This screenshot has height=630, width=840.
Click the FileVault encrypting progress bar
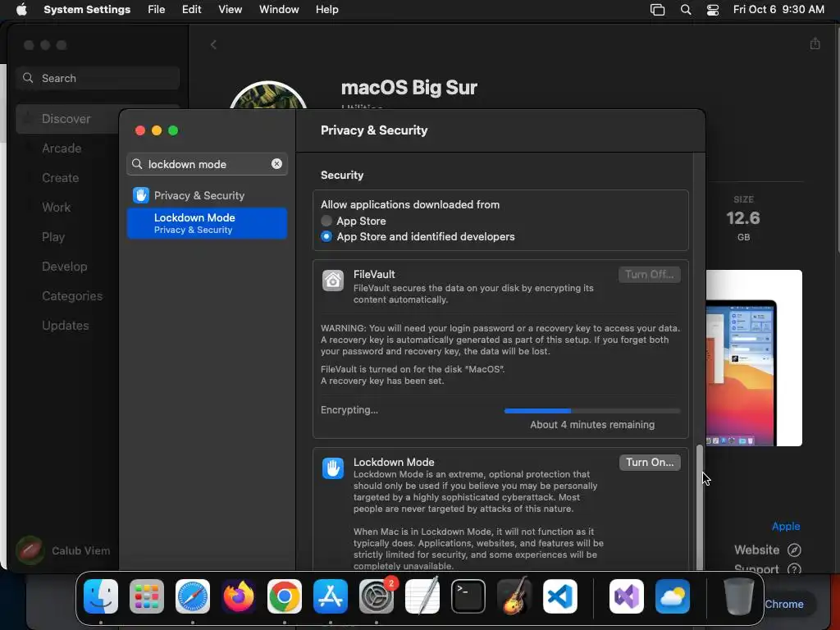tap(592, 411)
